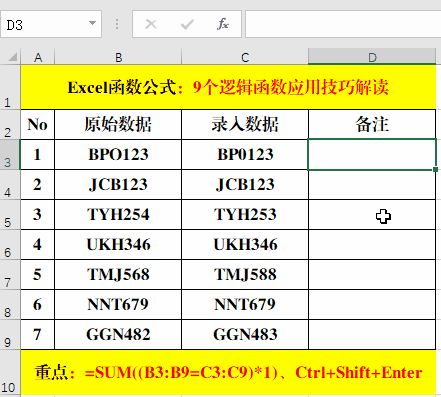
Task: Select row 7 header
Action: tap(10, 274)
